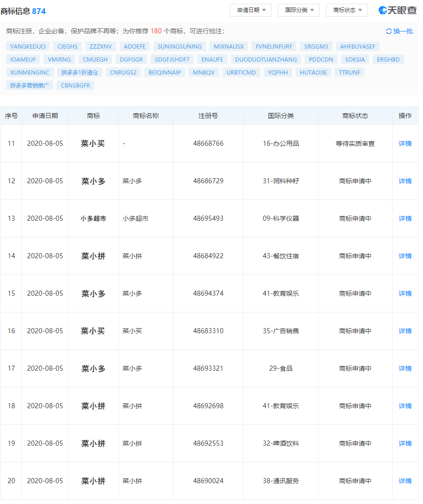Click the HUTAOJIE trademark tag
Image resolution: width=423 pixels, height=504 pixels.
[313, 72]
